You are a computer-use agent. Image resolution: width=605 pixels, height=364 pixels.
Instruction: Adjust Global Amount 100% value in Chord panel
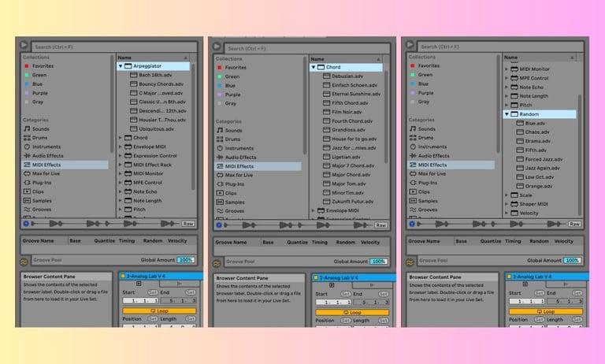coord(378,262)
